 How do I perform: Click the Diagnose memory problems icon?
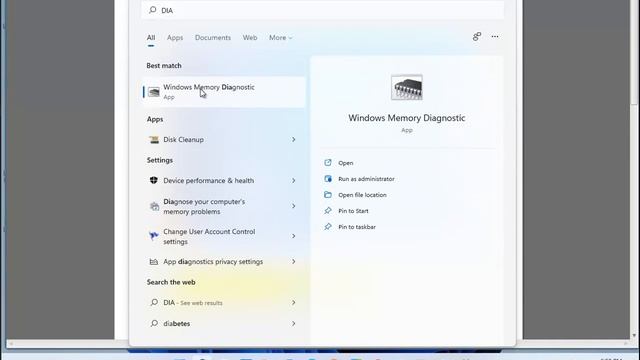pos(154,207)
